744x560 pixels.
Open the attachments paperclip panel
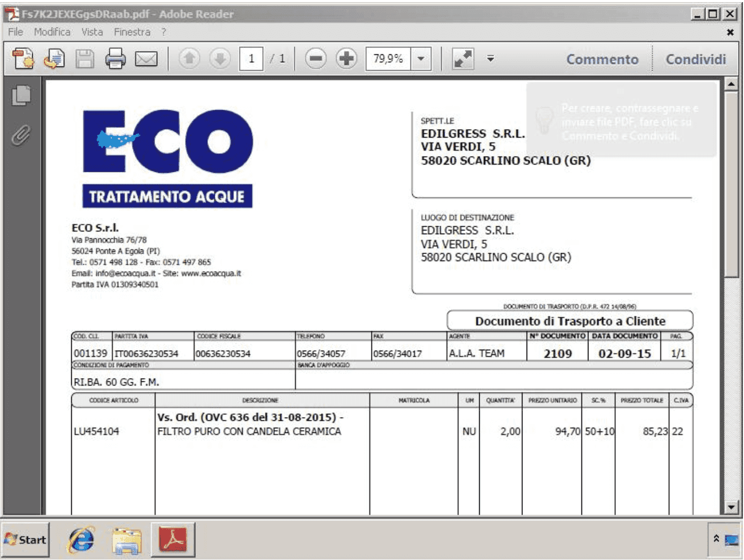(x=21, y=136)
